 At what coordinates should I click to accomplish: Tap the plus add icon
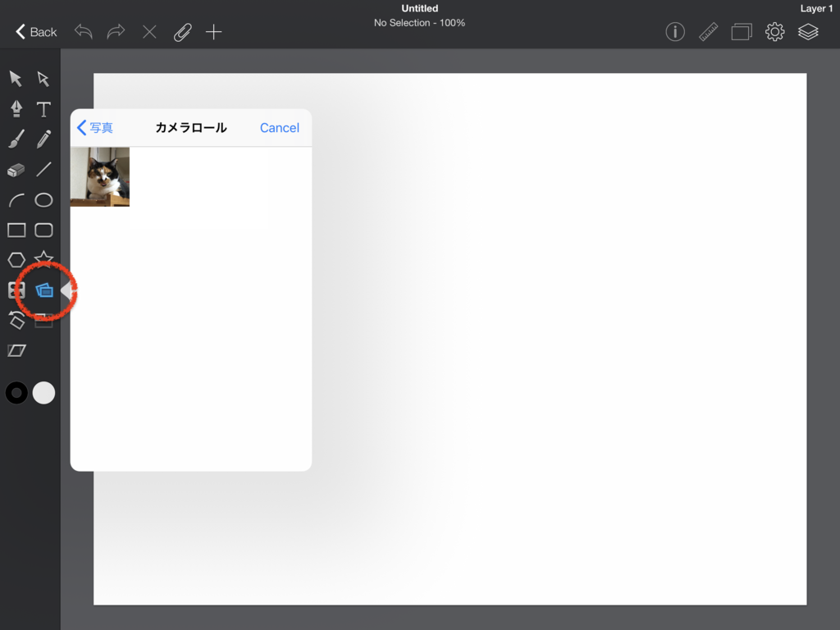click(x=214, y=32)
